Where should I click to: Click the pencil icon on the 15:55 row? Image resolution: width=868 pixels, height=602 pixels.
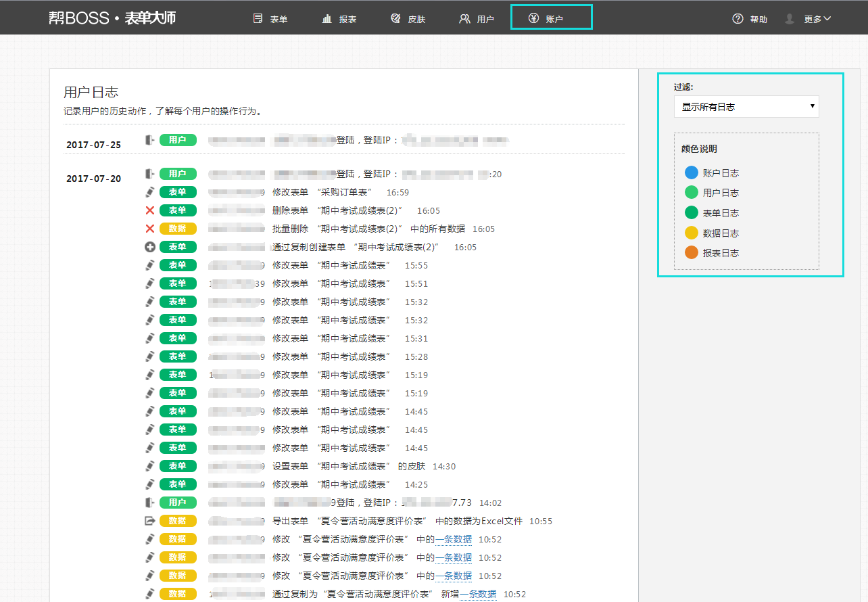pos(150,265)
